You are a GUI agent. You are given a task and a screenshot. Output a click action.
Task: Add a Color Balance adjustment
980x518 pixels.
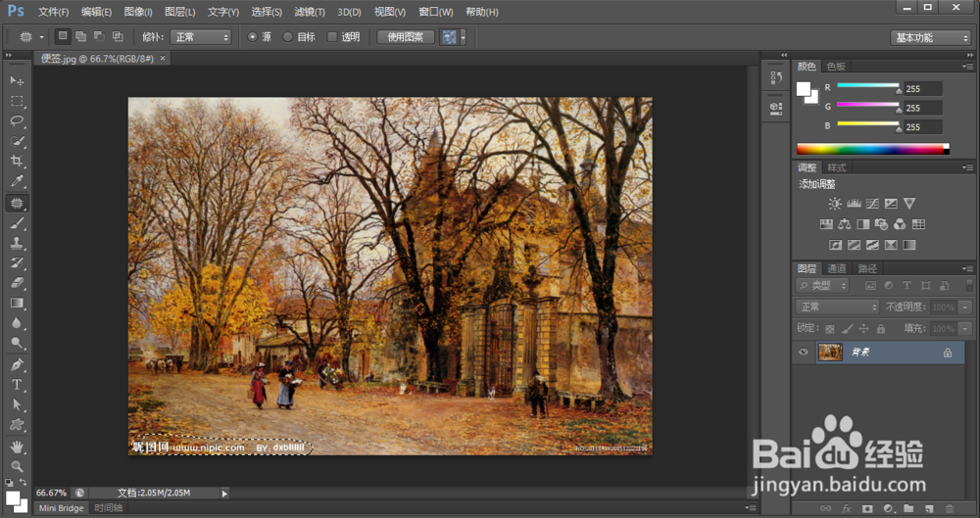[x=845, y=223]
